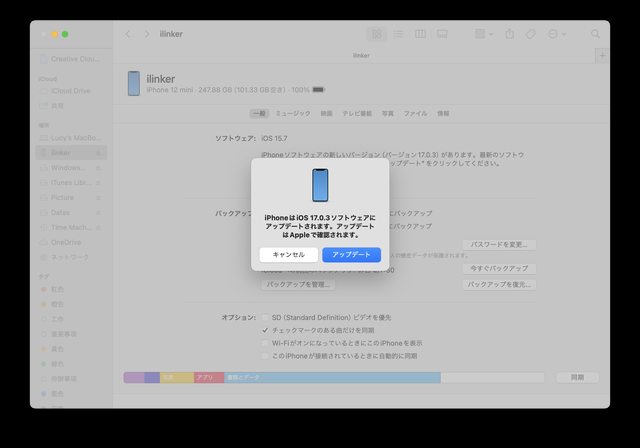Open the Finder search magnifier

coord(596,34)
